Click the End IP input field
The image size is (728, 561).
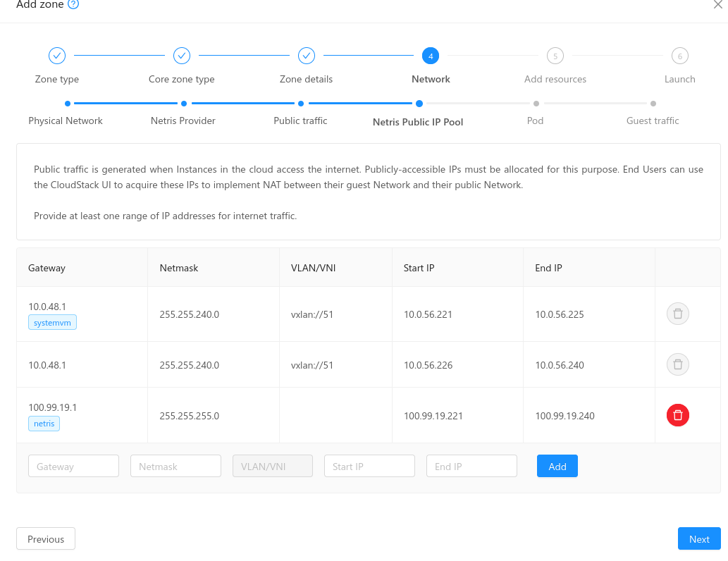point(471,466)
